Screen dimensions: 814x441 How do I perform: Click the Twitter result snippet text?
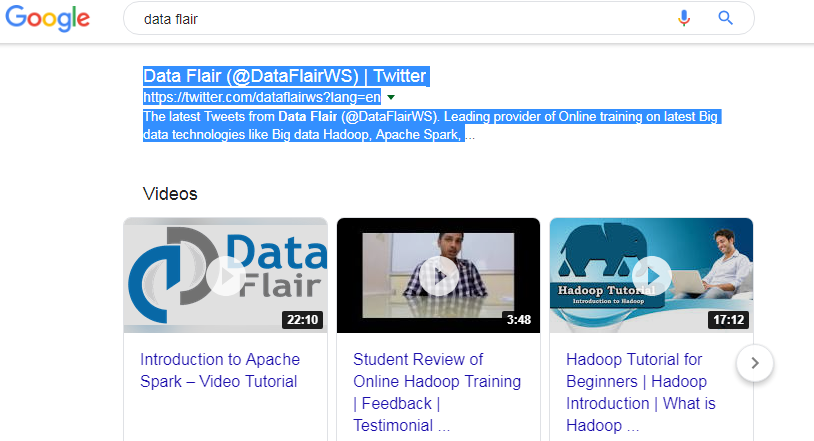point(430,125)
